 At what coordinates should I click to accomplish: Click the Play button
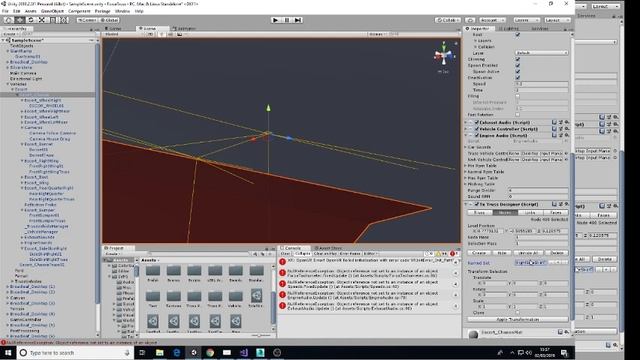pyautogui.click(x=276, y=20)
